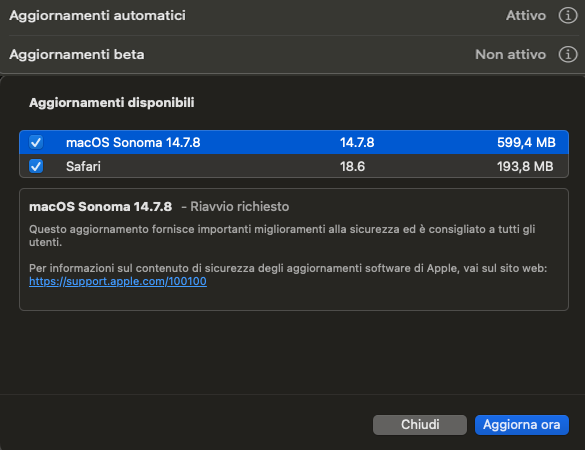Click the 599,4 MB size value
This screenshot has width=585, height=450.
click(x=526, y=143)
